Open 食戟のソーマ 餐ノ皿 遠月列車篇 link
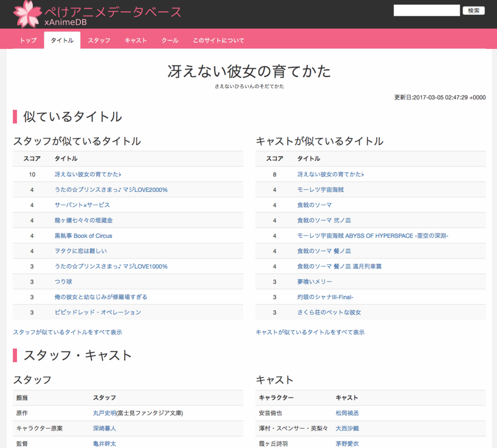This screenshot has height=448, width=497. click(x=339, y=266)
